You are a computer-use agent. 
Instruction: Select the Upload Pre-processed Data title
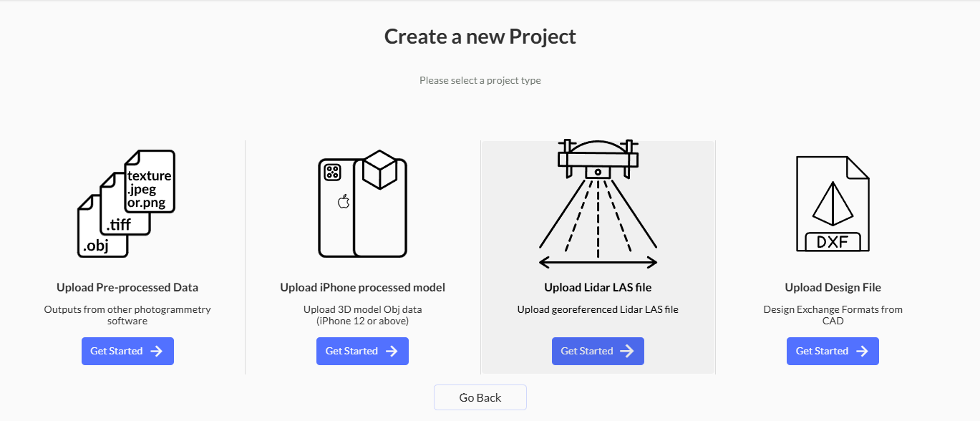pos(127,287)
